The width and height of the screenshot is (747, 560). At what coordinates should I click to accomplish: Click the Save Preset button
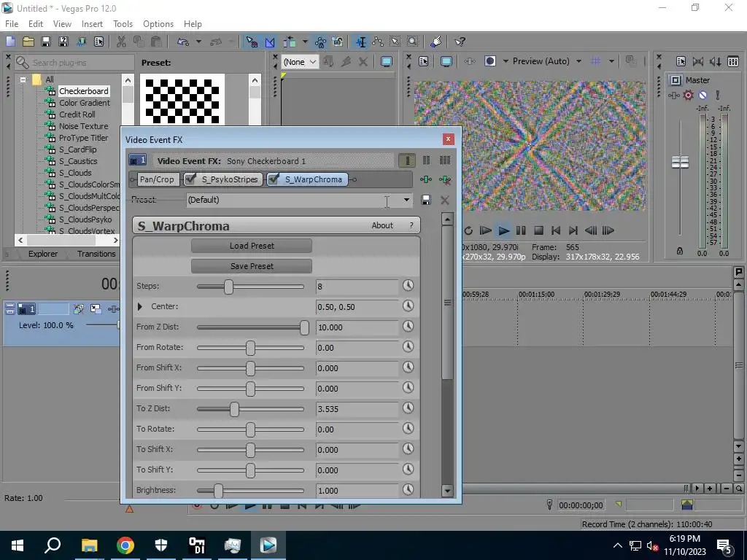(x=252, y=266)
